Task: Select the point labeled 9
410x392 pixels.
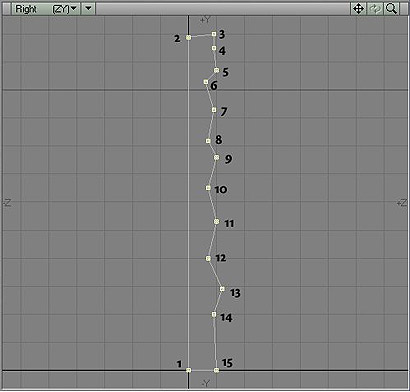Action: point(217,157)
